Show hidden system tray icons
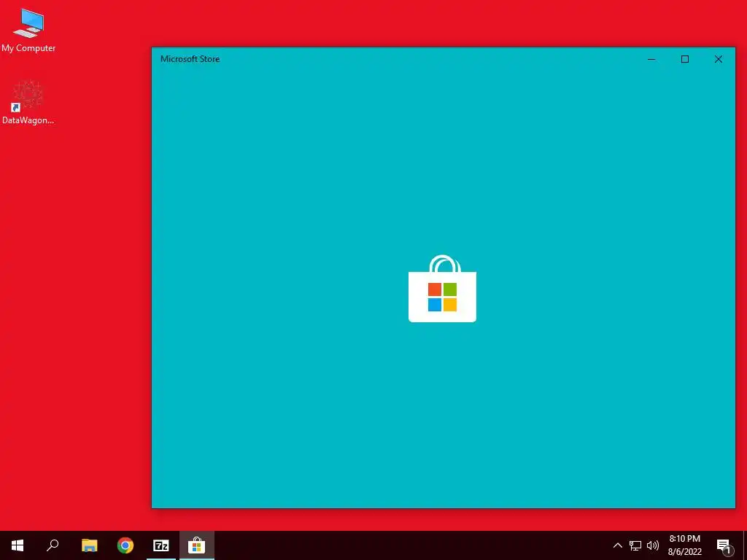This screenshot has width=747, height=560. coord(617,545)
